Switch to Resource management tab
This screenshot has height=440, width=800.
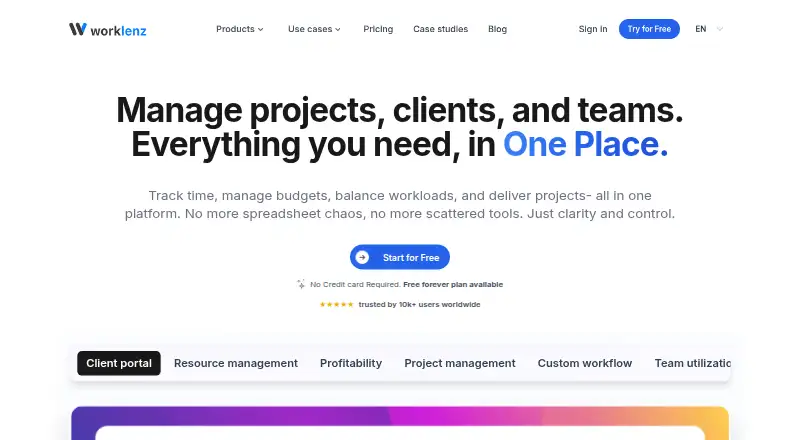click(236, 363)
